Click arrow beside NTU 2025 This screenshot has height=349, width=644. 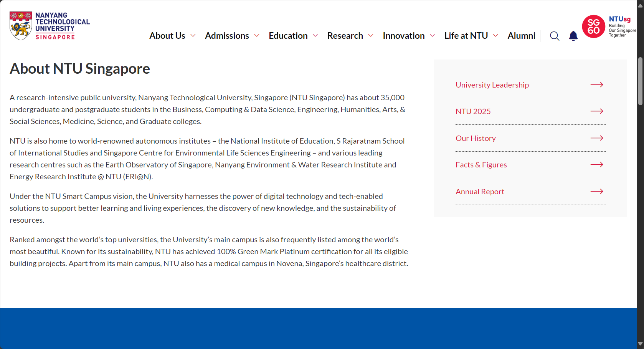point(597,111)
